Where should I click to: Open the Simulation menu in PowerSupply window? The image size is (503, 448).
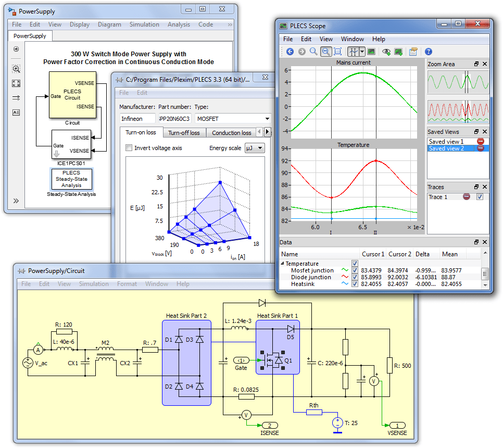point(144,24)
